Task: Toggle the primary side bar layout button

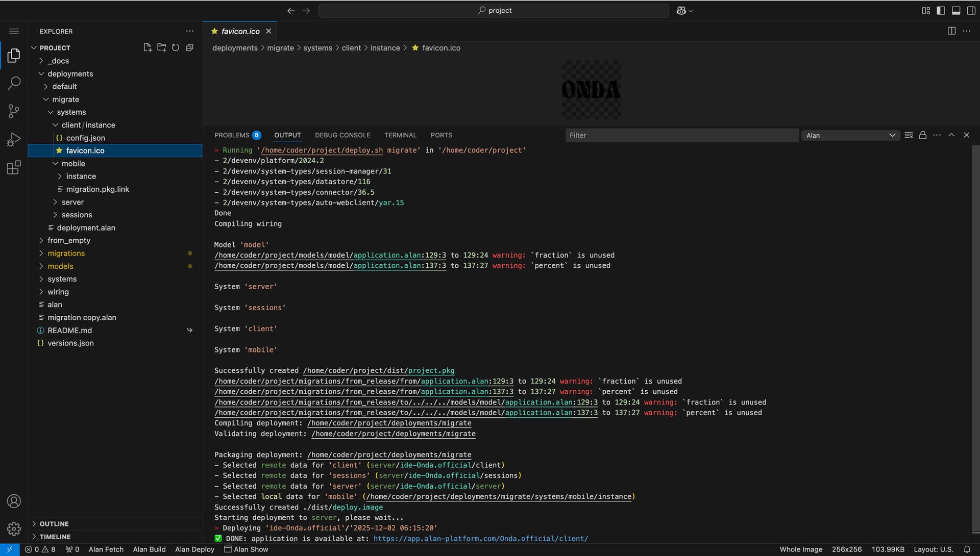Action: (941, 10)
